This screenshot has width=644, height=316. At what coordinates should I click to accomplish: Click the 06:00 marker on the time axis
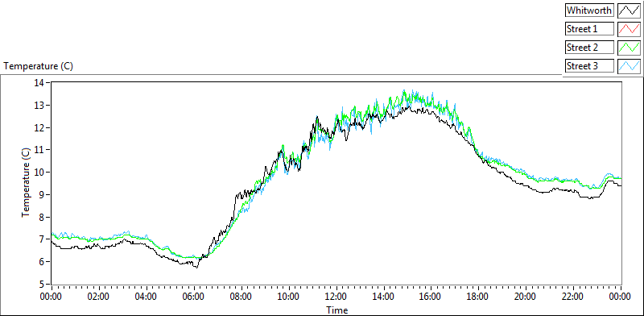pos(194,296)
